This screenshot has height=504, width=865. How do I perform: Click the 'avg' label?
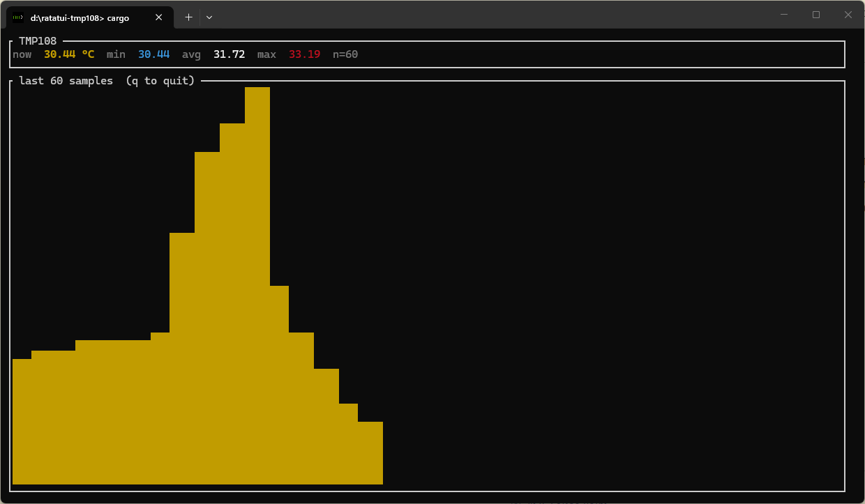point(192,54)
